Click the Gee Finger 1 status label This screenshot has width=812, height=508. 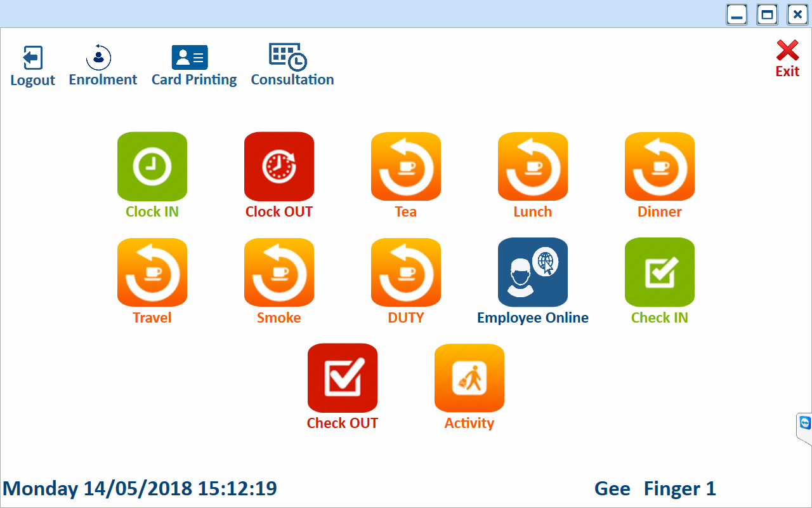point(655,488)
